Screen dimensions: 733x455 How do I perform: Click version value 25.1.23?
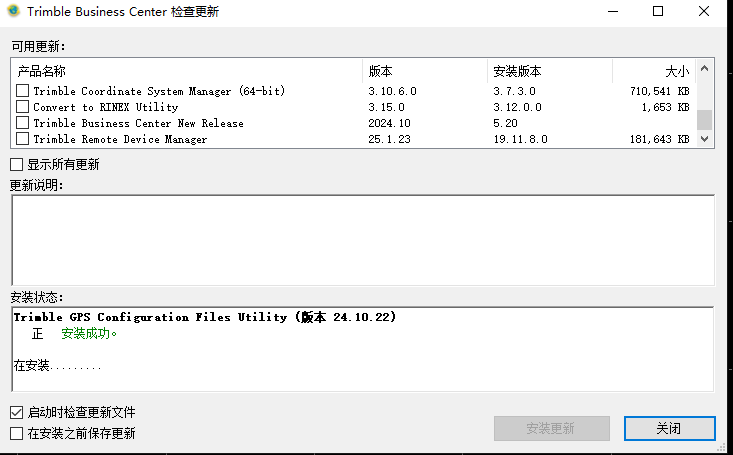point(389,139)
